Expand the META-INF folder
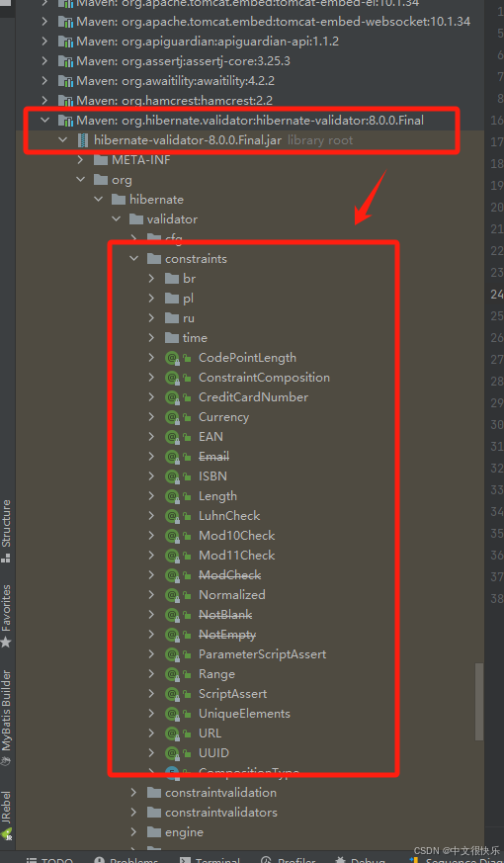This screenshot has width=504, height=863. tap(80, 159)
